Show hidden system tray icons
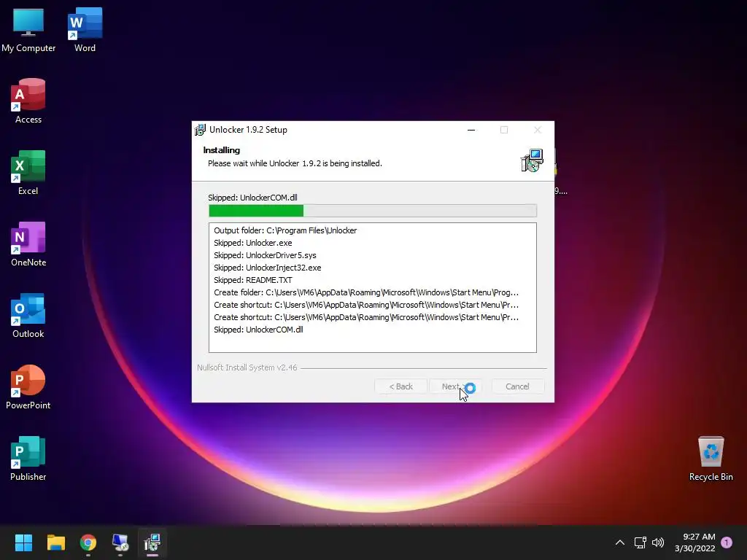The image size is (747, 560). pyautogui.click(x=620, y=542)
